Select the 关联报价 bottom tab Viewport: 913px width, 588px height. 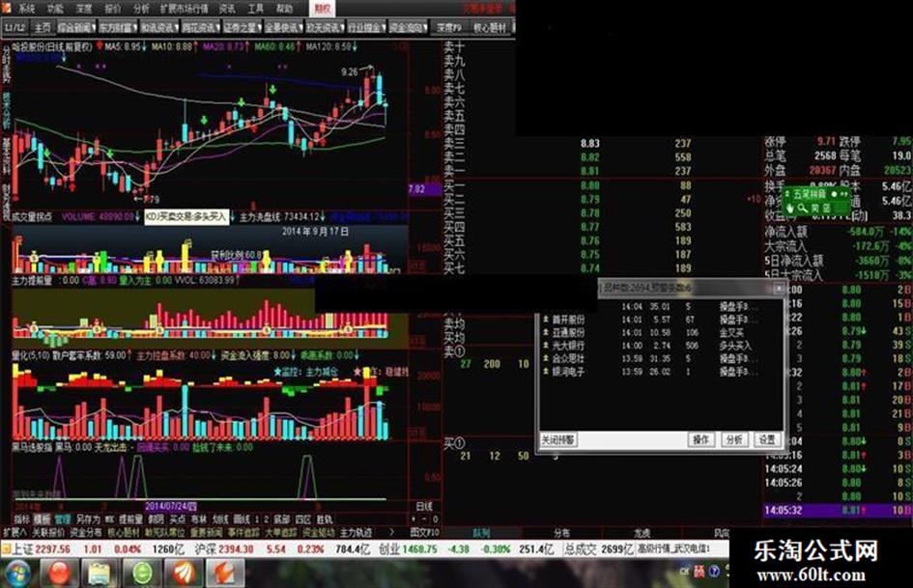48,532
